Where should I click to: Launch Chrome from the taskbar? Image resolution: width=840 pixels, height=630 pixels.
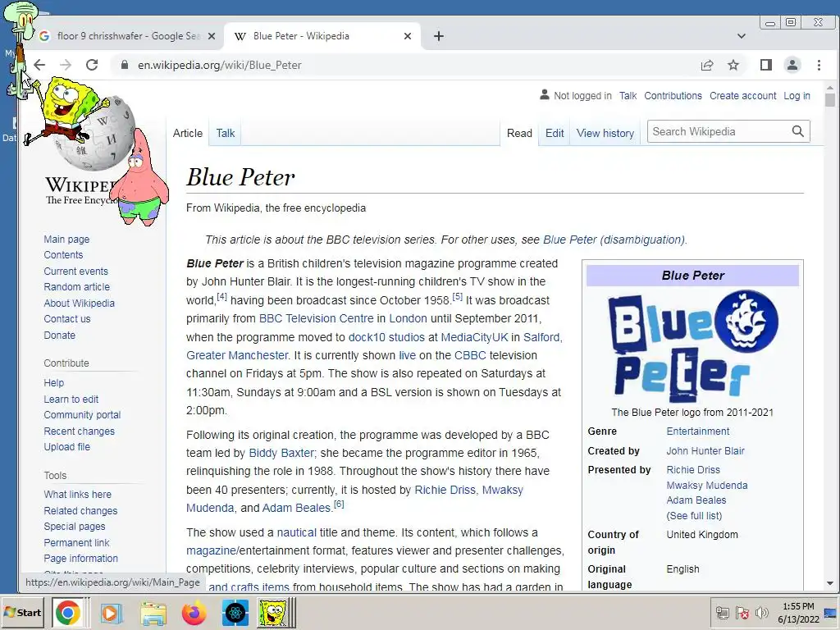(67, 612)
